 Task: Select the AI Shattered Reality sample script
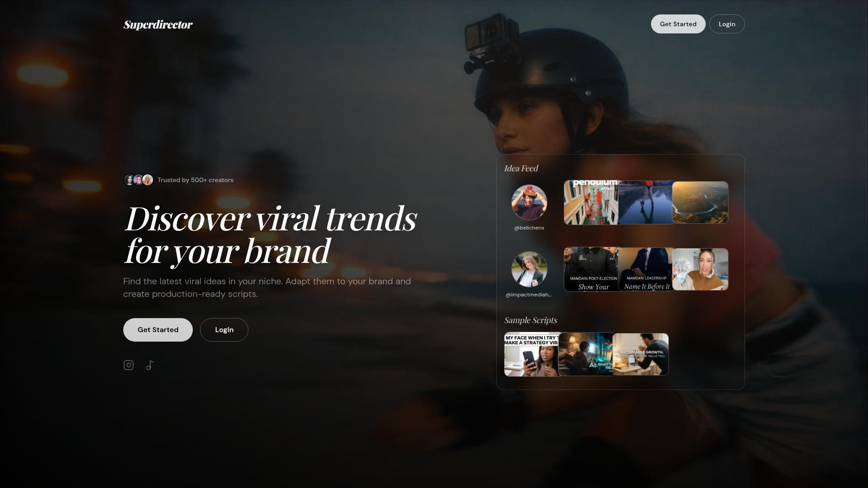[x=585, y=355]
